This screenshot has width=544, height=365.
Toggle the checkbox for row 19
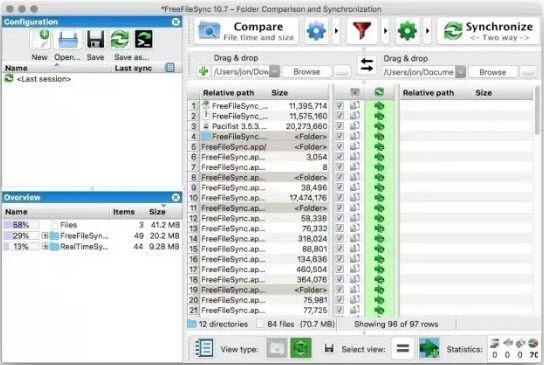pos(340,289)
